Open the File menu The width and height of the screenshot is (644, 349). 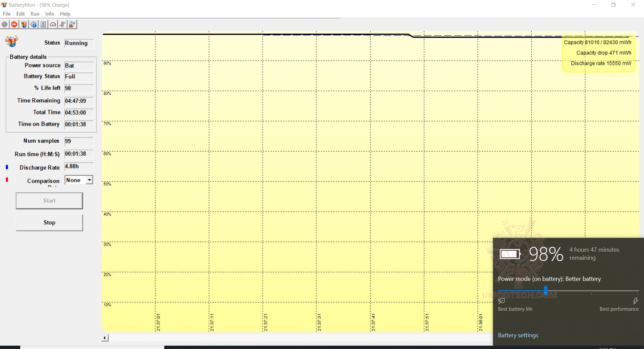click(7, 14)
